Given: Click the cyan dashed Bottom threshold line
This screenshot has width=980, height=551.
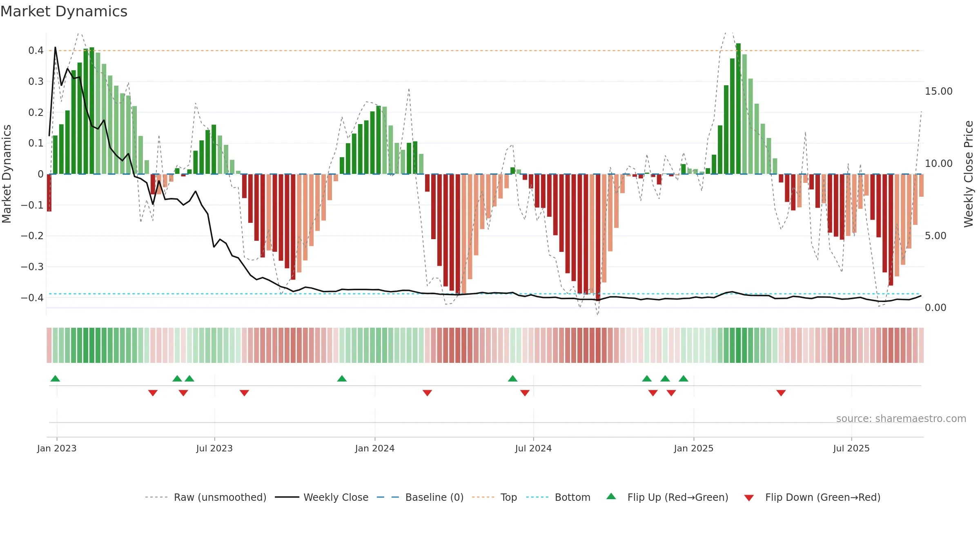Looking at the screenshot, I should coord(485,294).
